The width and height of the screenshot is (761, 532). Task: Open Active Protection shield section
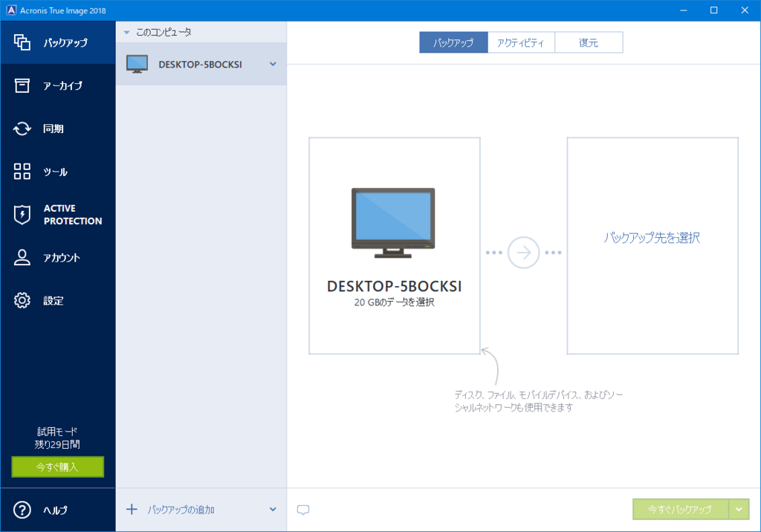click(58, 215)
